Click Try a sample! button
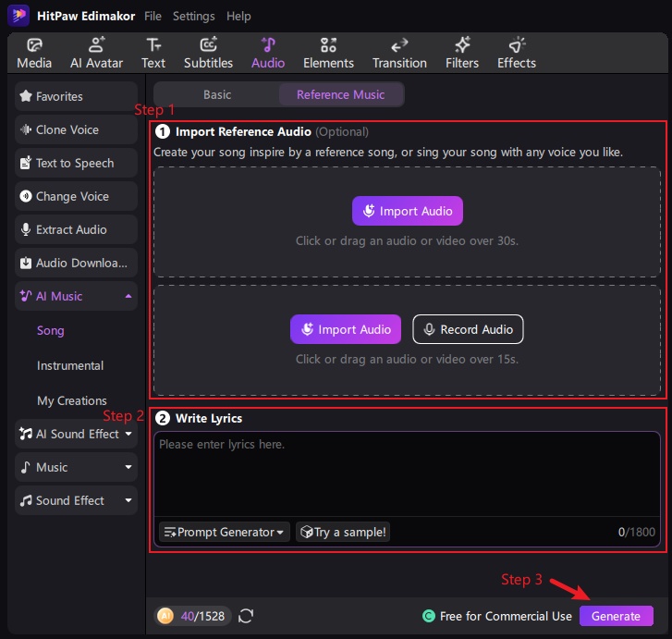 point(343,532)
